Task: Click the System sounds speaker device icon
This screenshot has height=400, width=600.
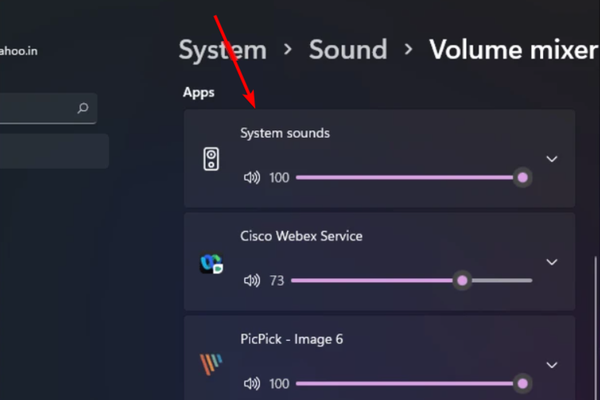Action: (211, 159)
